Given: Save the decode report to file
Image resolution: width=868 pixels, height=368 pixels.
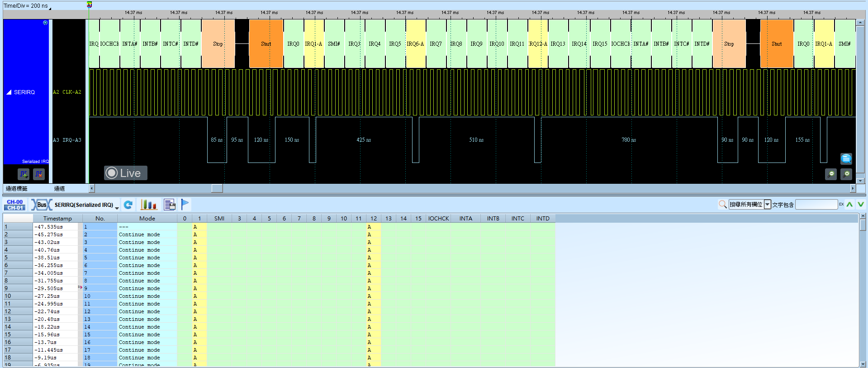Looking at the screenshot, I should point(170,205).
